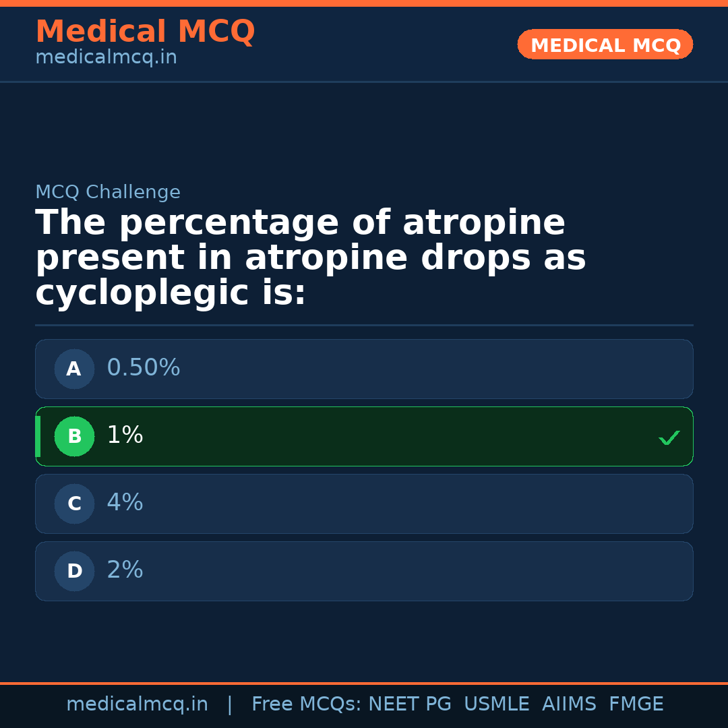Click the green accent bar on option B
This screenshot has height=728, width=728.
pos(38,436)
